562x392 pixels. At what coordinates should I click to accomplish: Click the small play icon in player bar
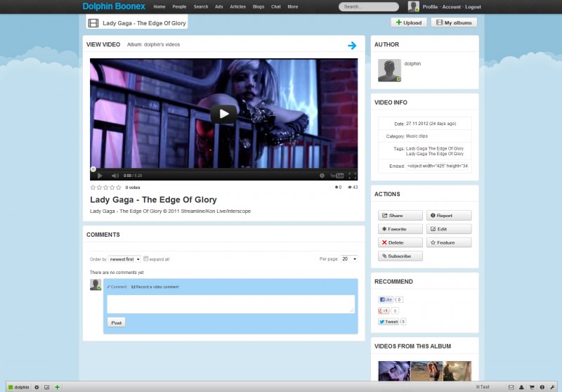(100, 176)
